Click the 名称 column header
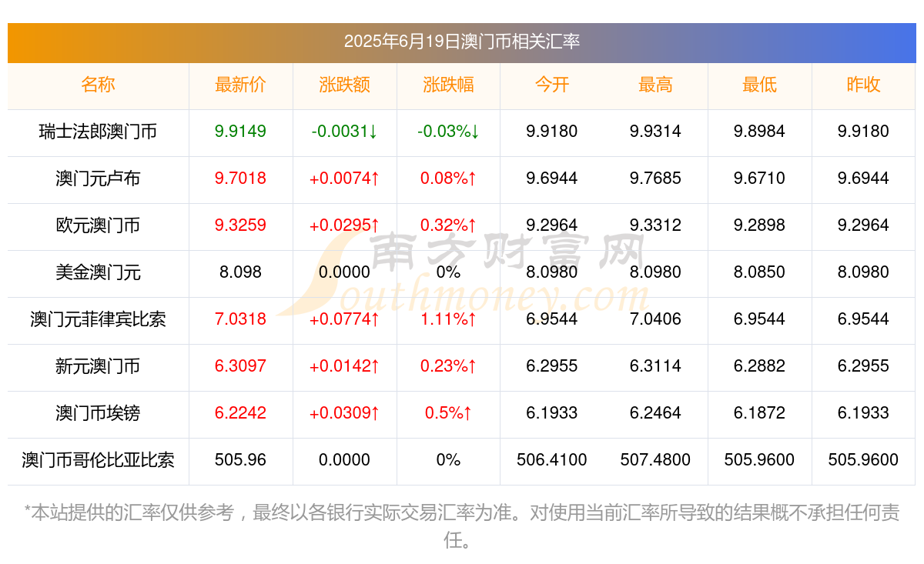924x564 pixels. 98,85
